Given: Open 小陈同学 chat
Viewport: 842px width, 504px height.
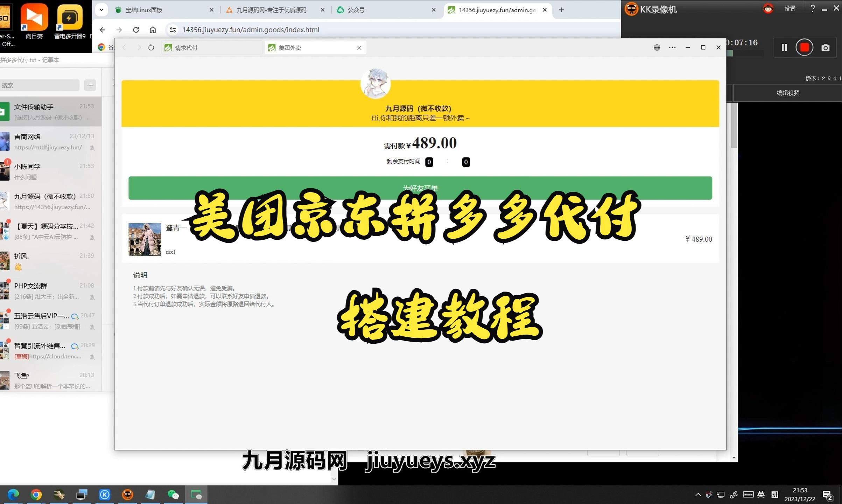Looking at the screenshot, I should pyautogui.click(x=51, y=171).
